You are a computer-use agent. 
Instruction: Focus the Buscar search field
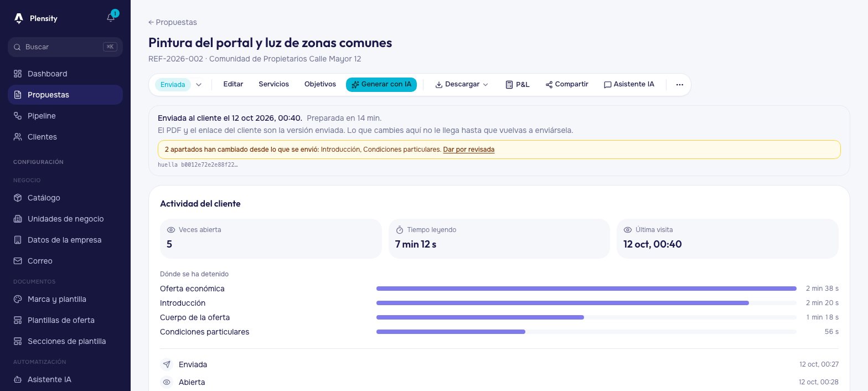(65, 47)
